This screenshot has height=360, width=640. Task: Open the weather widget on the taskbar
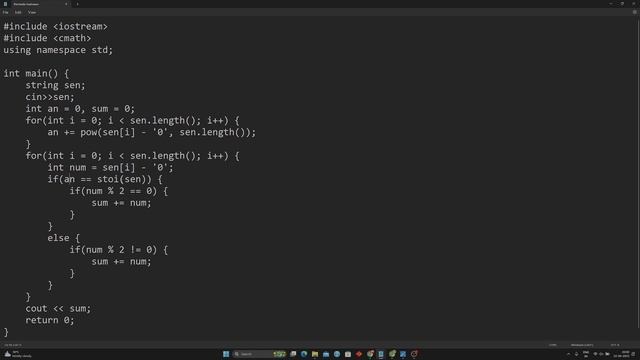point(17,354)
